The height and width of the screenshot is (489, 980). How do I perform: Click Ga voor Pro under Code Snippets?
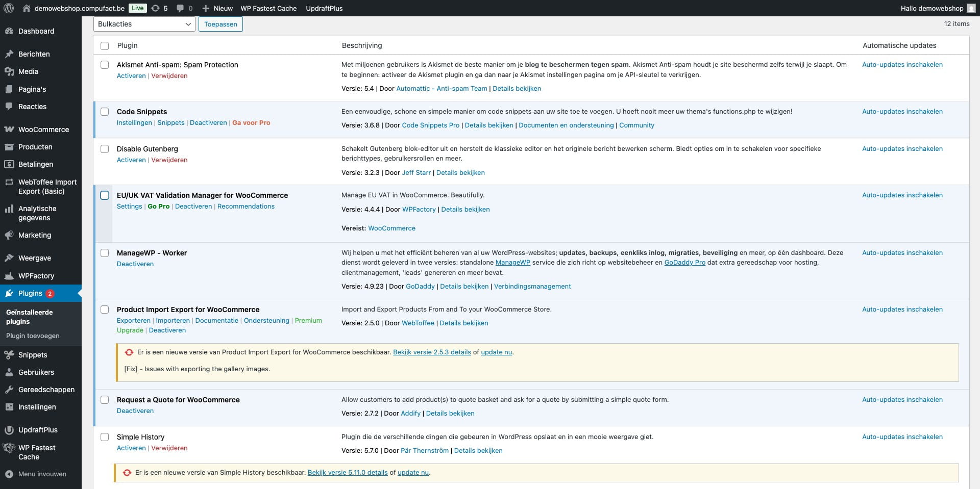click(251, 122)
